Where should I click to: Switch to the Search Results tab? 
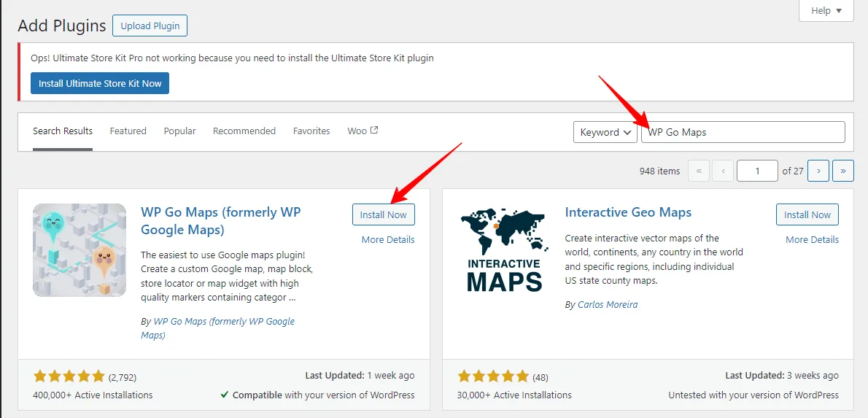tap(63, 131)
